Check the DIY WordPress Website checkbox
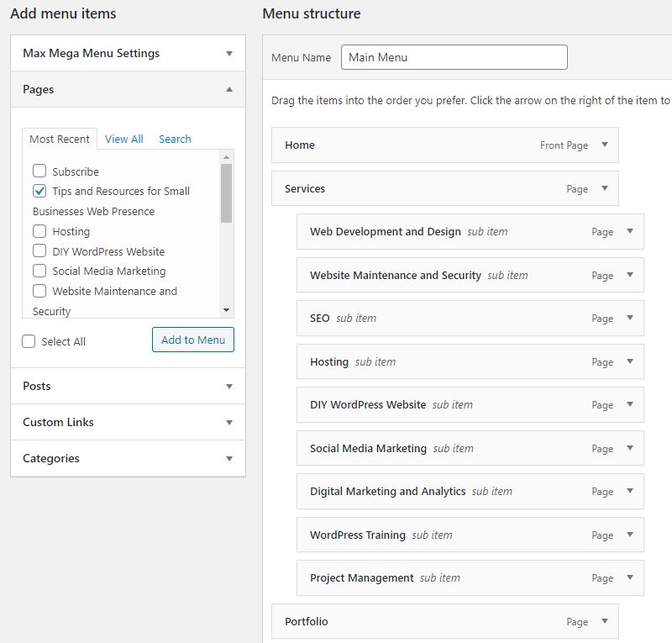Viewport: 672px width, 643px height. [38, 251]
